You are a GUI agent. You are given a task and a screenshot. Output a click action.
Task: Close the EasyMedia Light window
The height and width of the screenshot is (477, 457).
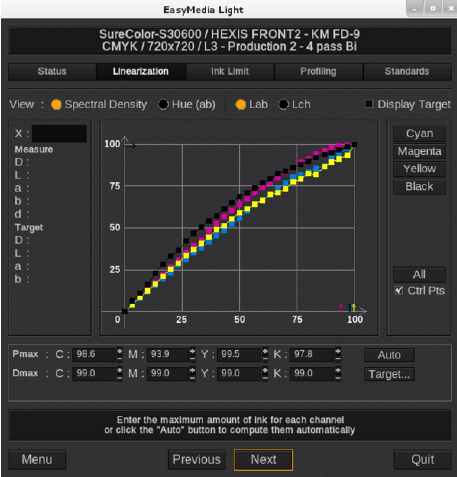450,8
